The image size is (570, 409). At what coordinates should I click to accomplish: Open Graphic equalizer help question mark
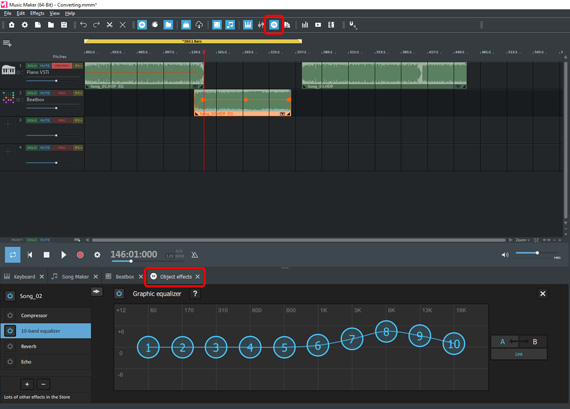point(195,294)
